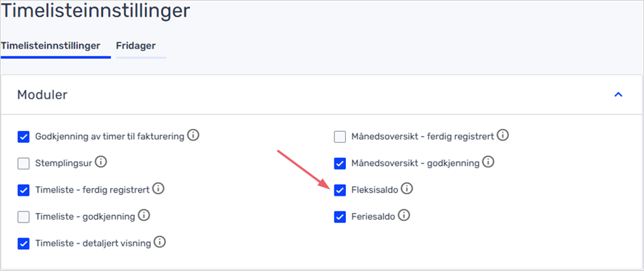View info for Timeliste - detaljert visning

tap(160, 242)
